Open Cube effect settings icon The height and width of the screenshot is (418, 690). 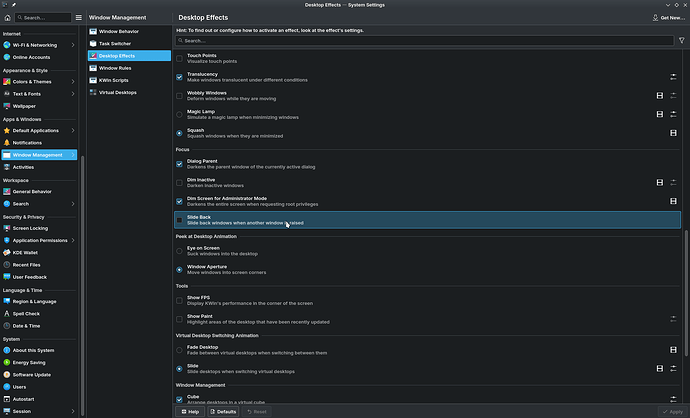(673, 399)
